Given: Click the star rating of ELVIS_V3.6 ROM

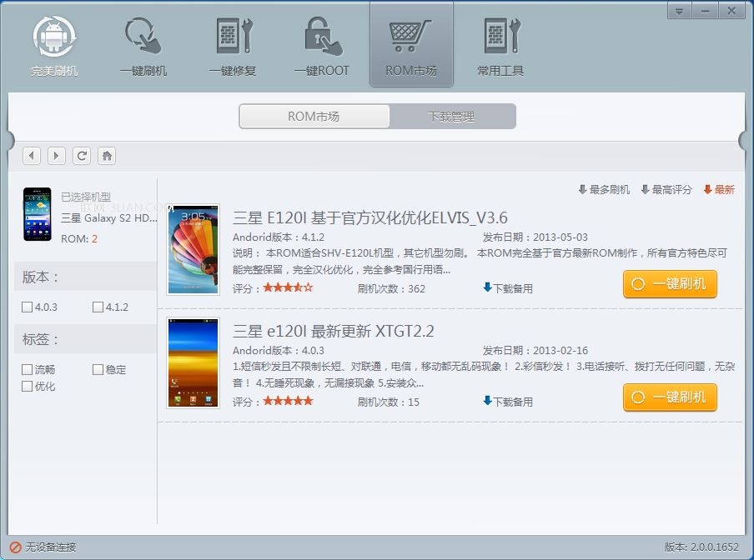Looking at the screenshot, I should point(288,287).
